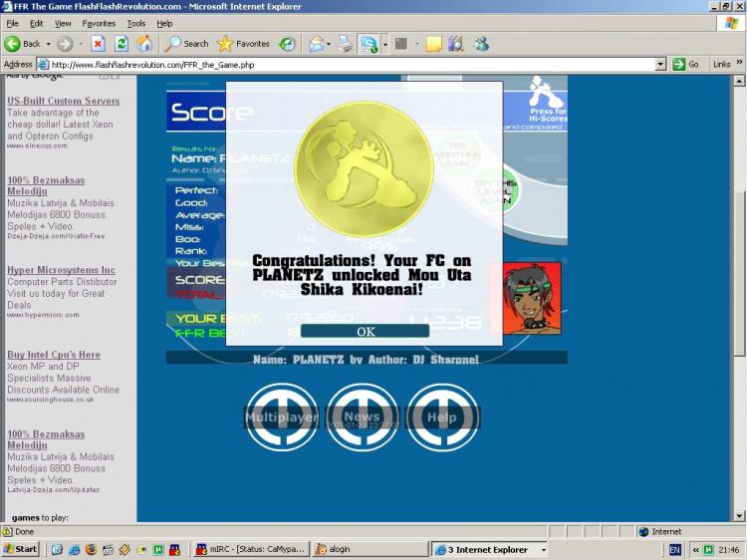The height and width of the screenshot is (560, 747).
Task: Click the player avatar portrait
Action: (x=531, y=298)
